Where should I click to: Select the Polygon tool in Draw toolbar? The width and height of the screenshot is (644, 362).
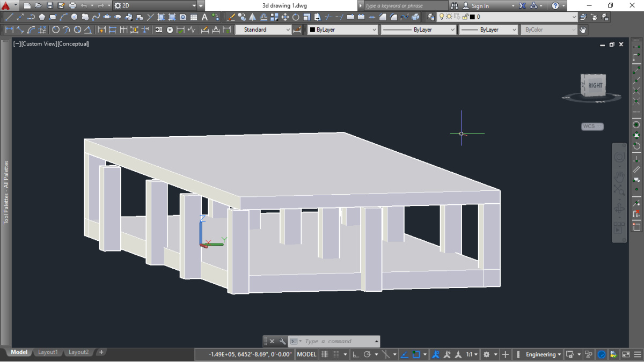[42, 17]
